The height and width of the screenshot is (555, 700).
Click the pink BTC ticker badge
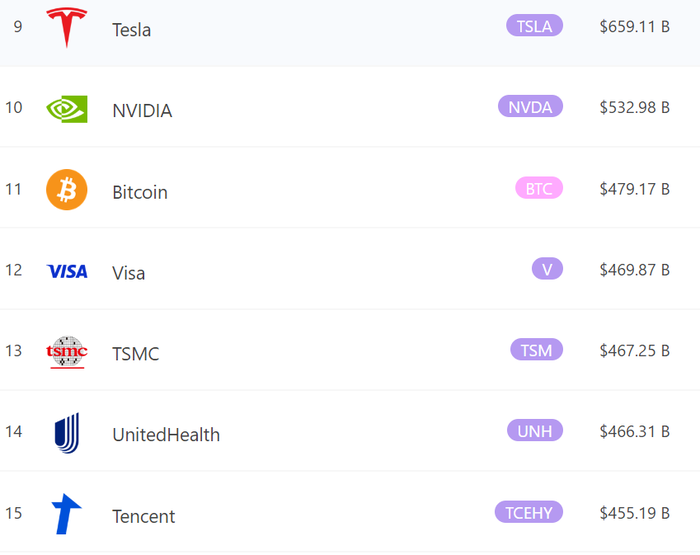tap(539, 188)
